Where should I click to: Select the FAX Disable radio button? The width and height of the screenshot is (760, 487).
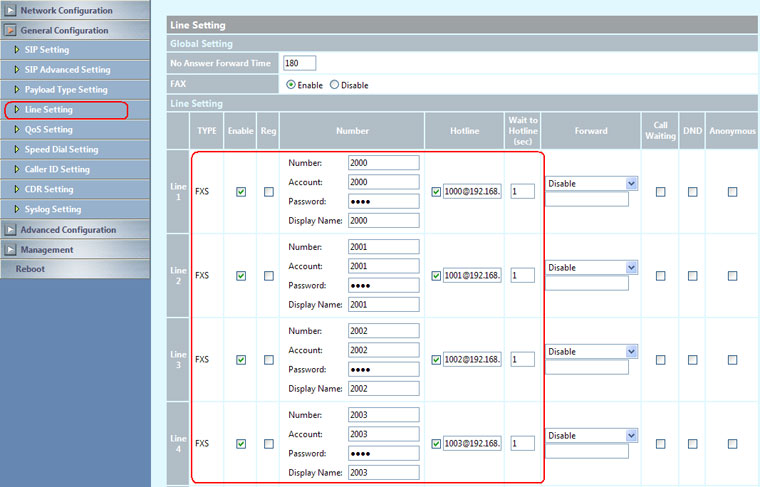click(334, 85)
